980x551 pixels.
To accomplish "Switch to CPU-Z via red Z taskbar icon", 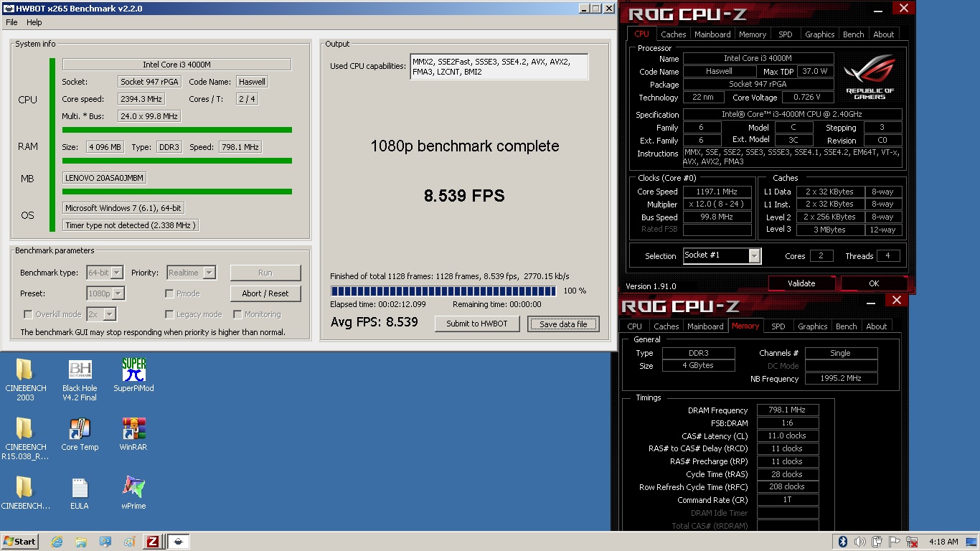I will tap(152, 542).
